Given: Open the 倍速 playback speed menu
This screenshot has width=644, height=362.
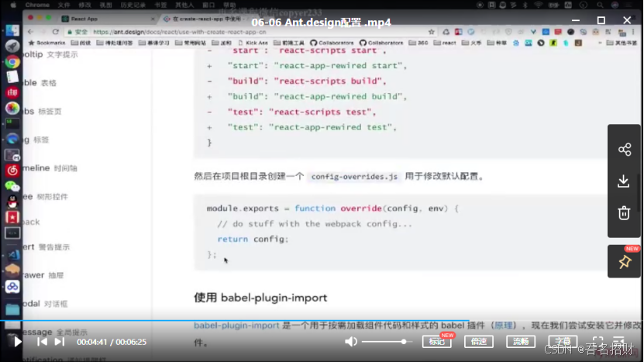Looking at the screenshot, I should 478,341.
